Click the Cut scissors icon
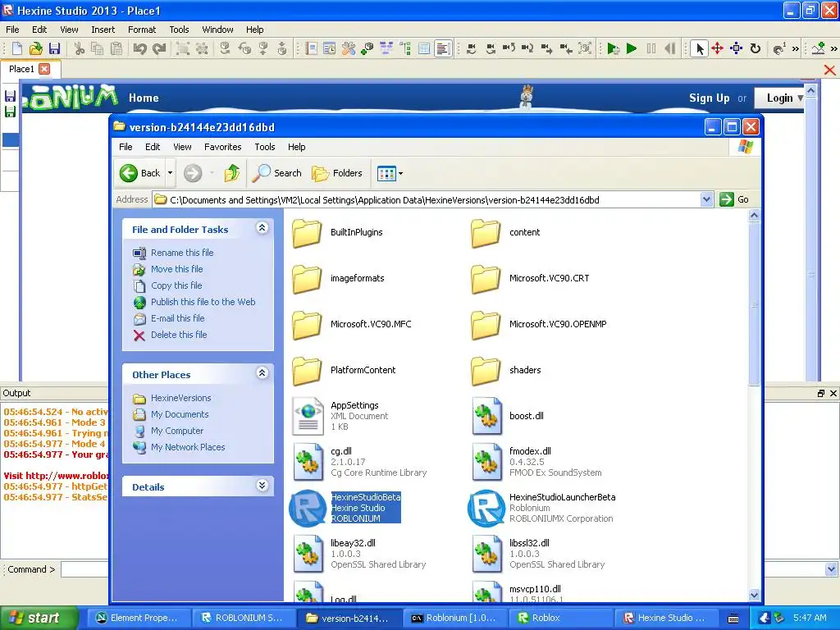 pos(80,48)
